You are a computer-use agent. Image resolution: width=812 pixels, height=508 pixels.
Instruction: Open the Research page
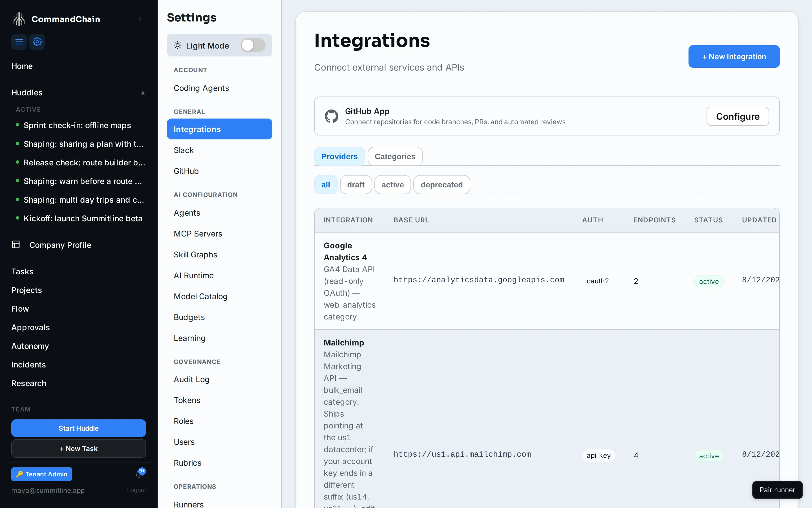[x=28, y=383]
